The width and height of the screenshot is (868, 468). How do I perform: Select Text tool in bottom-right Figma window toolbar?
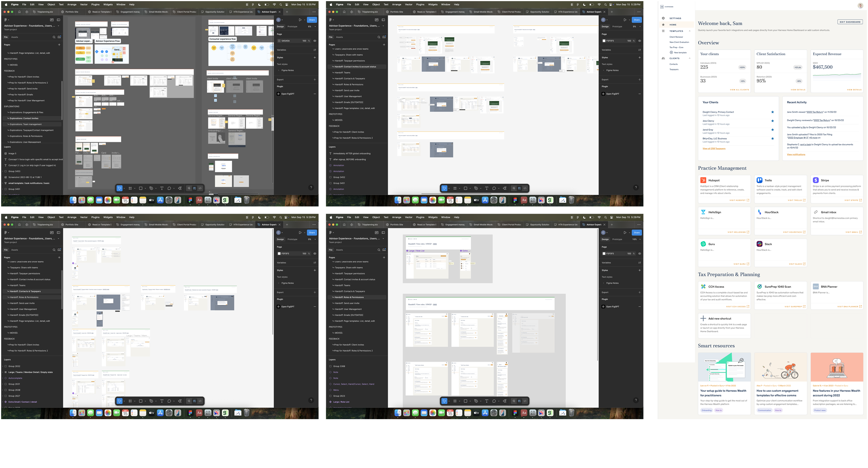point(487,401)
